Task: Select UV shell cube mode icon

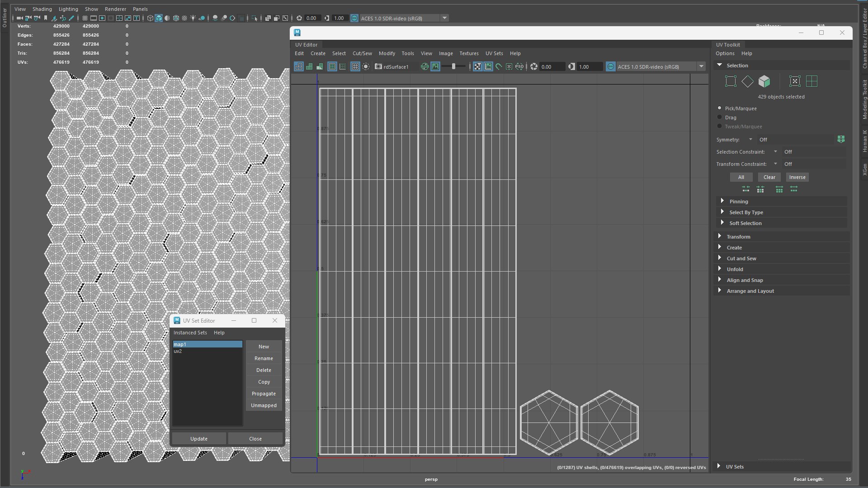Action: (x=764, y=81)
